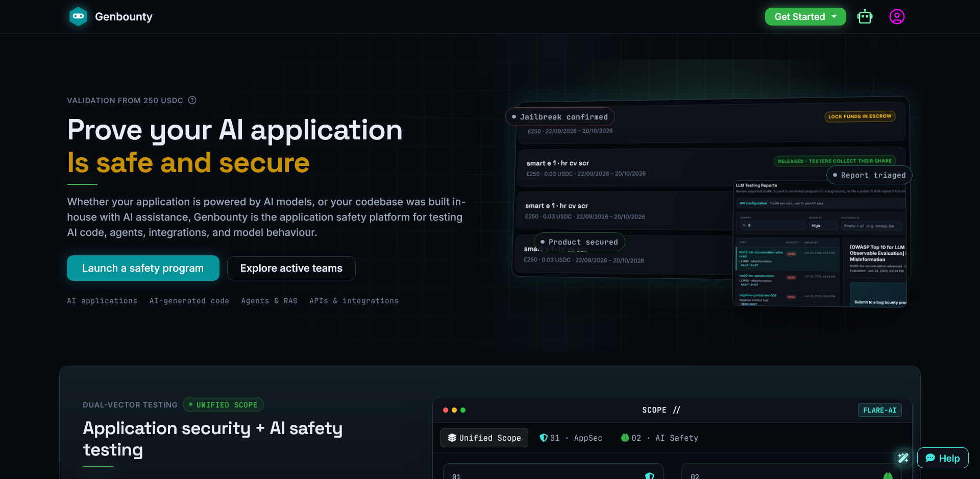Click the magic wand floating icon
This screenshot has height=479, width=980.
pos(903,458)
